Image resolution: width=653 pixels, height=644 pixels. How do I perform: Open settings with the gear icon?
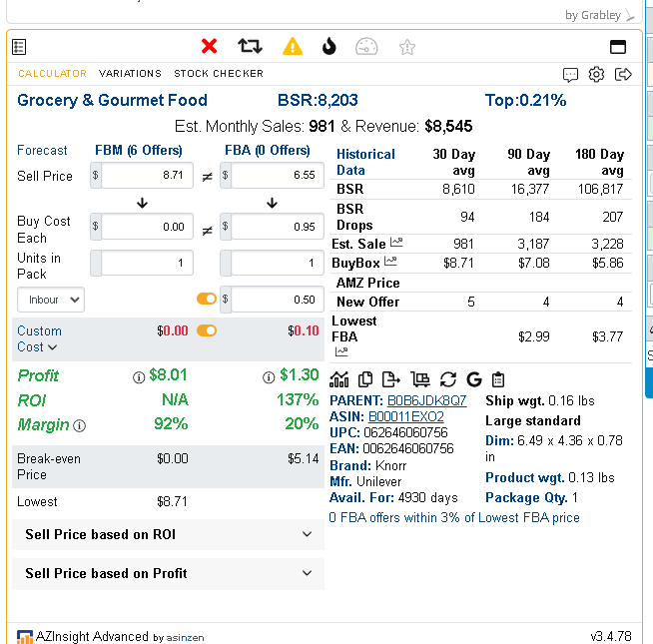pyautogui.click(x=596, y=75)
